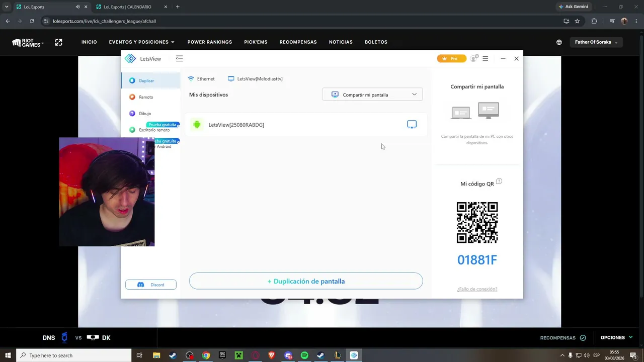This screenshot has width=644, height=362.
Task: Open the NOTICIAS nav item
Action: tap(341, 42)
